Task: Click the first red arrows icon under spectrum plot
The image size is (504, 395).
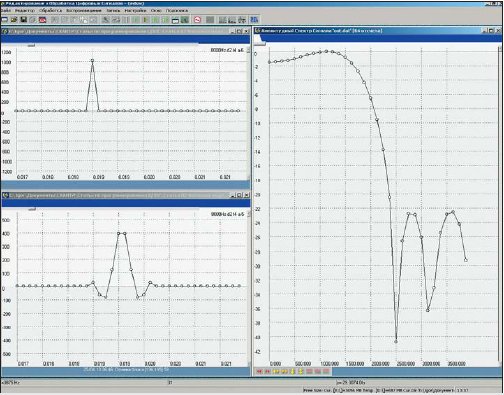Action: 259,371
